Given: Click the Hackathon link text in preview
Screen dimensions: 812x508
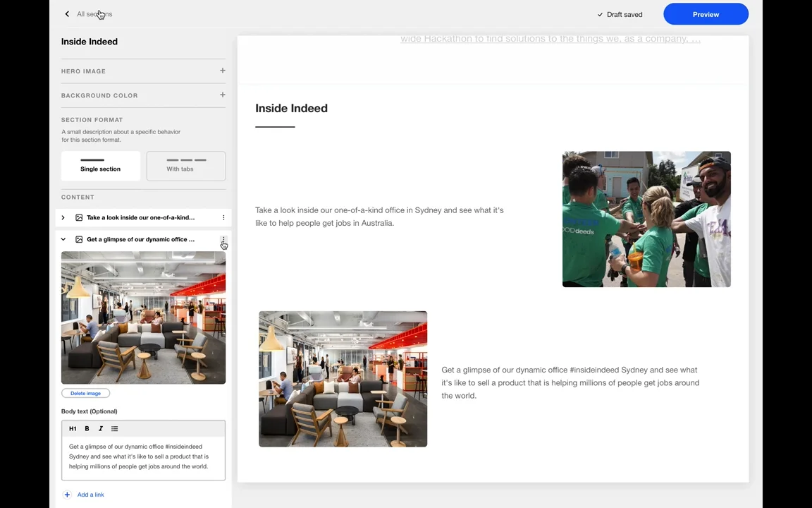Looking at the screenshot, I should tap(550, 39).
